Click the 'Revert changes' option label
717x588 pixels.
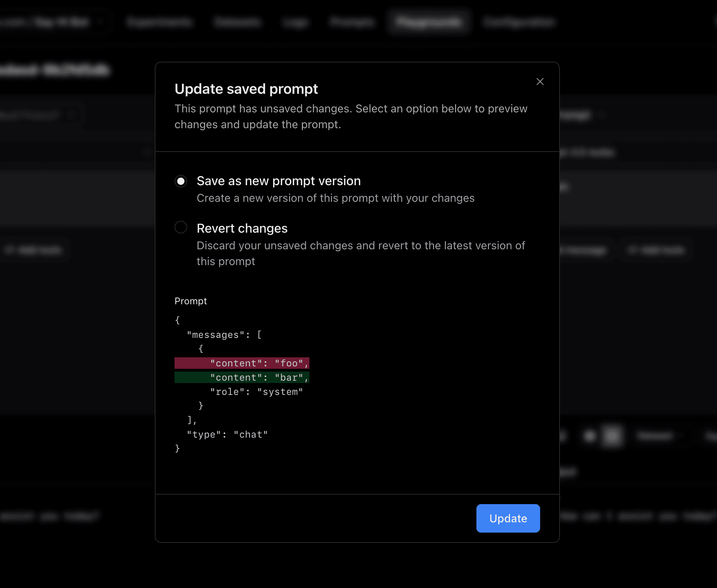pos(242,229)
